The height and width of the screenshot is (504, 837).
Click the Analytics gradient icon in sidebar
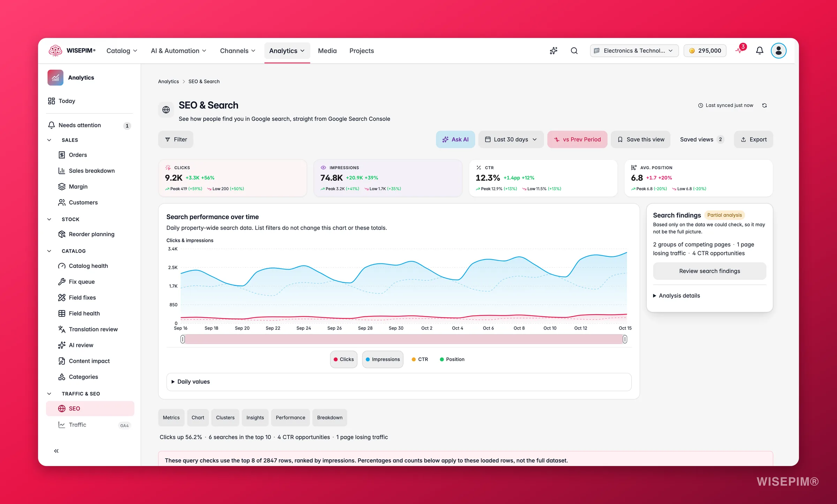(x=55, y=77)
